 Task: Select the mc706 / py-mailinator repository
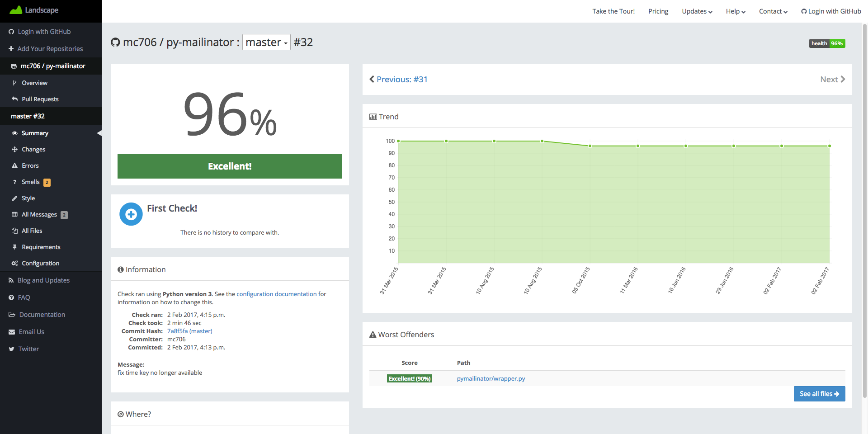tap(51, 66)
